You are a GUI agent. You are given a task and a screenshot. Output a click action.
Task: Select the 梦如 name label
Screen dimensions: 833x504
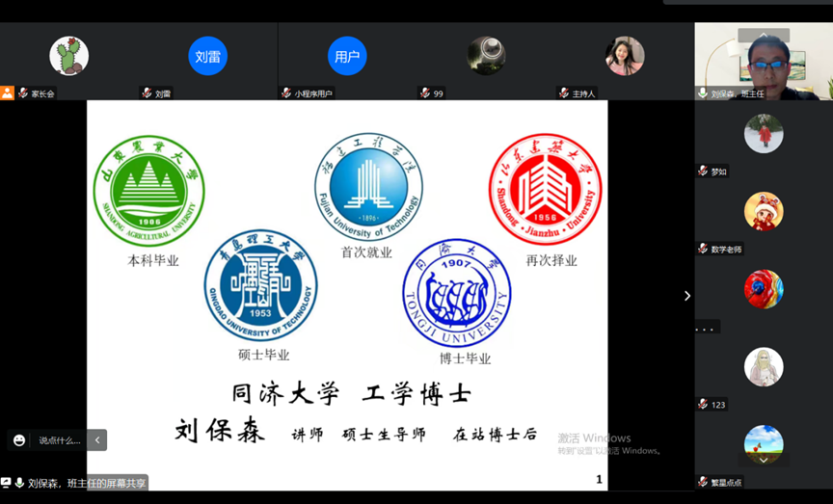(x=719, y=172)
